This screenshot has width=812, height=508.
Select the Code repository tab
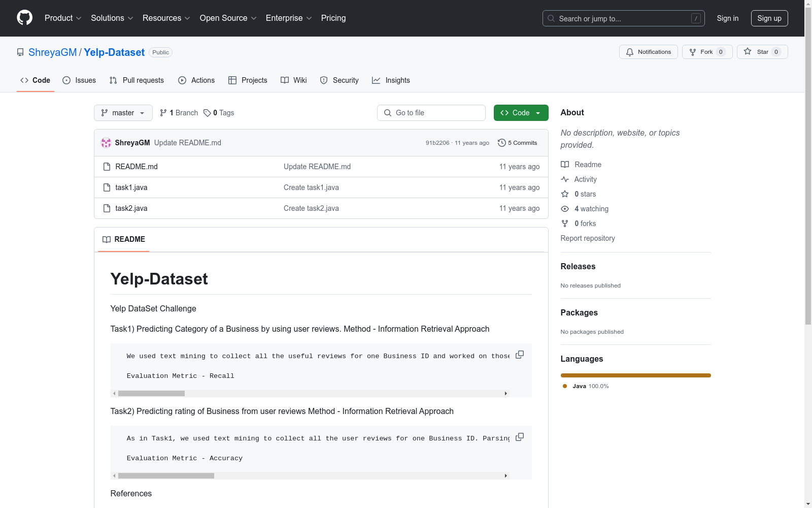click(x=36, y=80)
